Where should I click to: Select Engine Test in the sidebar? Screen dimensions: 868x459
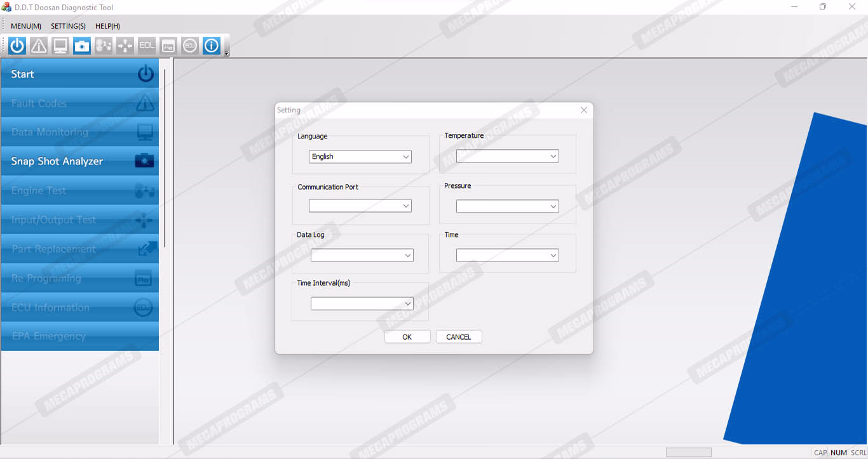click(80, 190)
